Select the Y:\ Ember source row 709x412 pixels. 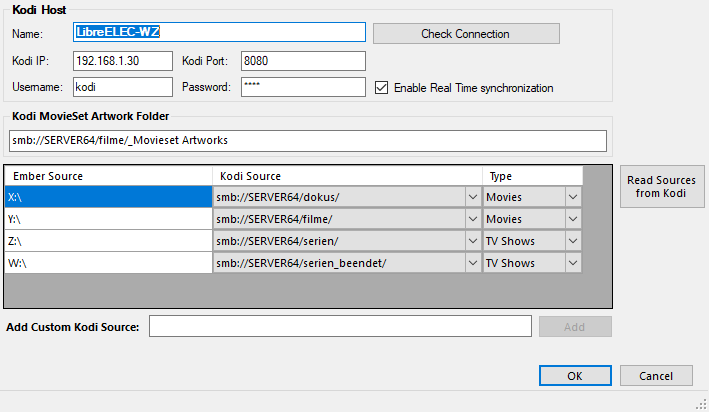coord(109,219)
